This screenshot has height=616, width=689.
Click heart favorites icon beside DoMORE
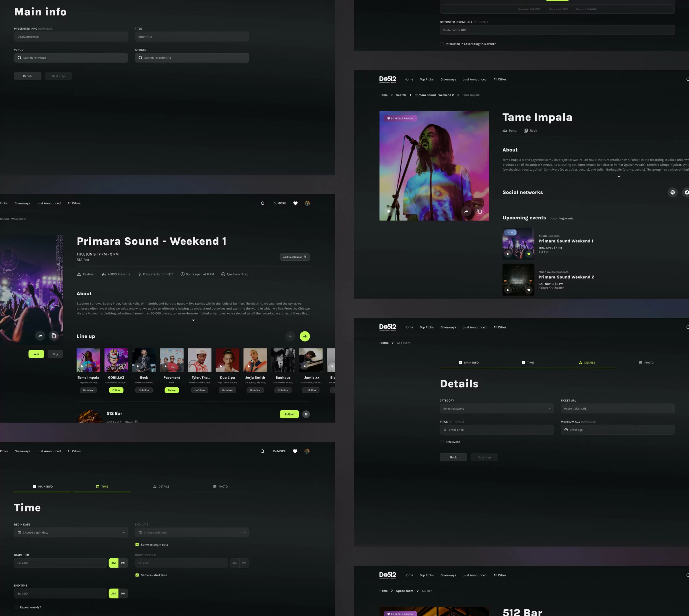296,204
